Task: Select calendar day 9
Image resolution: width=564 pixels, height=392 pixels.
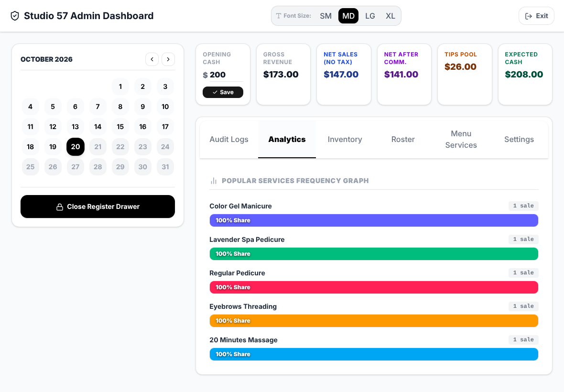Action: coord(143,107)
